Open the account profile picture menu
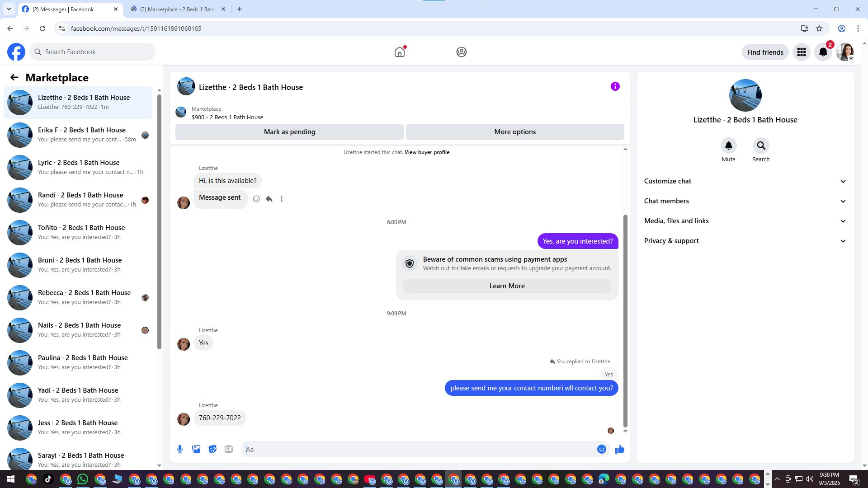The width and height of the screenshot is (868, 488). [x=845, y=52]
